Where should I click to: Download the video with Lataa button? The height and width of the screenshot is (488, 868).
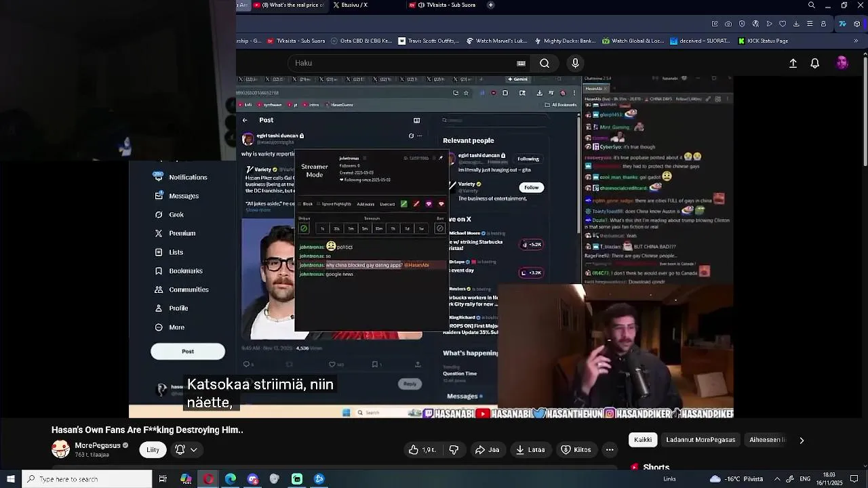coord(530,449)
